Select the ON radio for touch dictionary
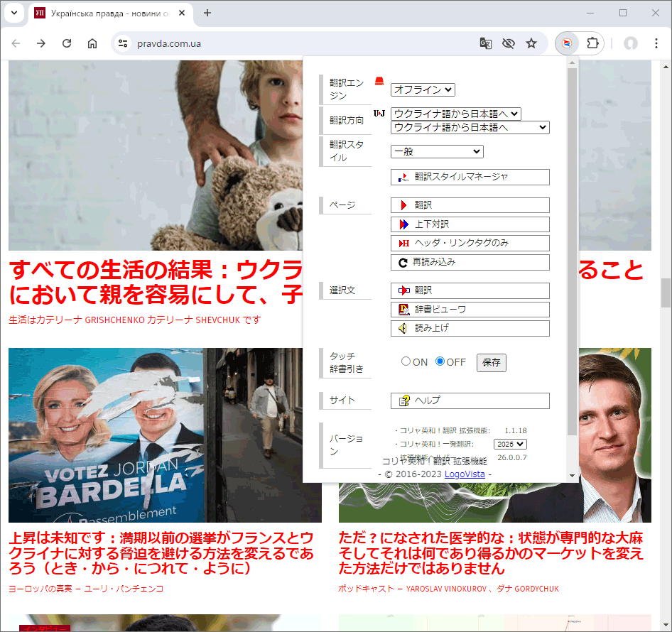Screen dimensions: 672x632 (x=406, y=361)
